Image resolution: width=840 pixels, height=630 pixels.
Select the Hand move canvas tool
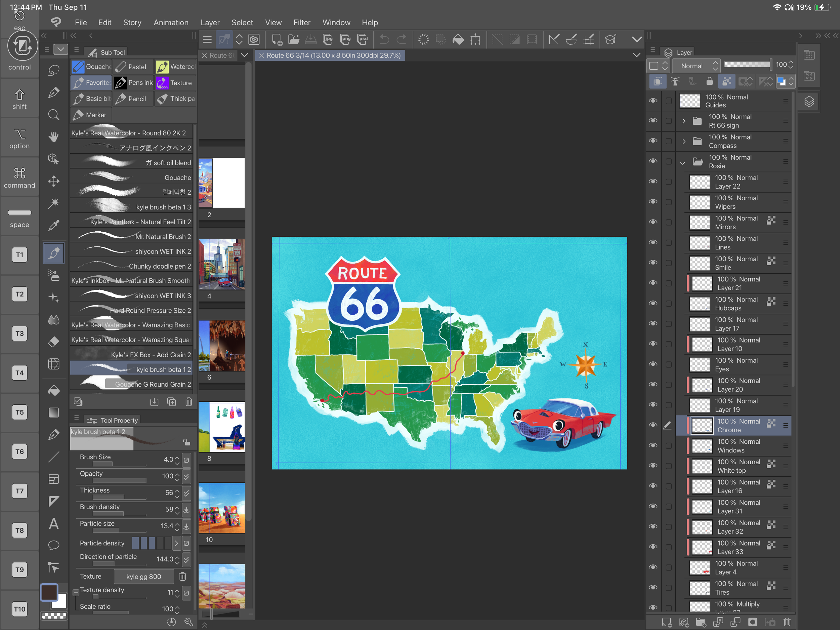(x=53, y=137)
